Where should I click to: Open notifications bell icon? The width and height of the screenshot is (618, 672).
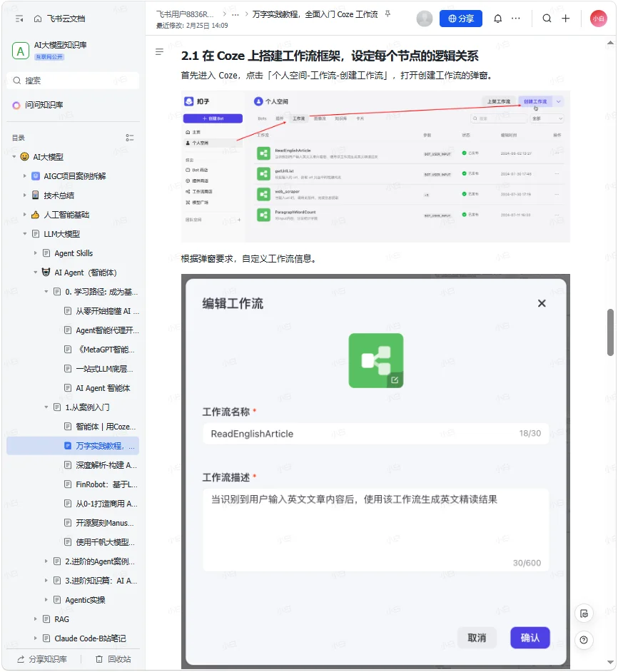click(x=498, y=19)
